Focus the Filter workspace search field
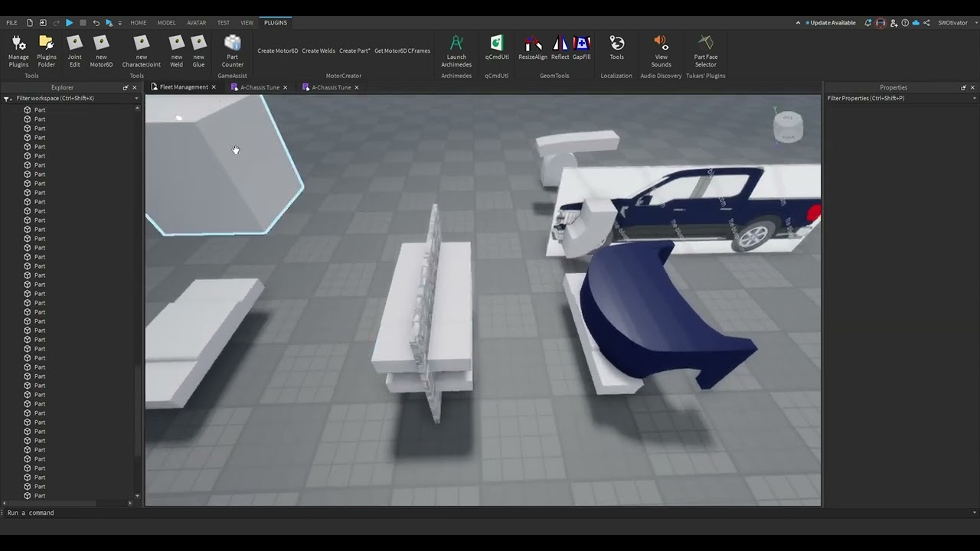The image size is (980, 551). (77, 99)
